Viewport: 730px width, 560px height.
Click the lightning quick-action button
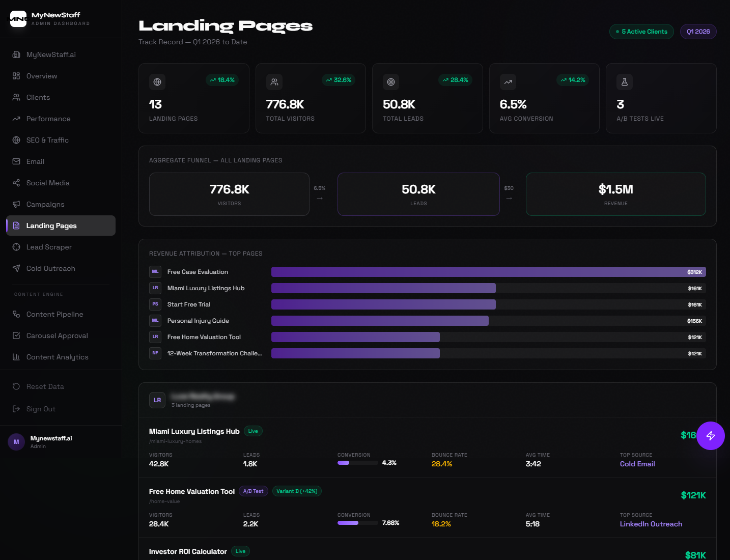click(x=711, y=436)
